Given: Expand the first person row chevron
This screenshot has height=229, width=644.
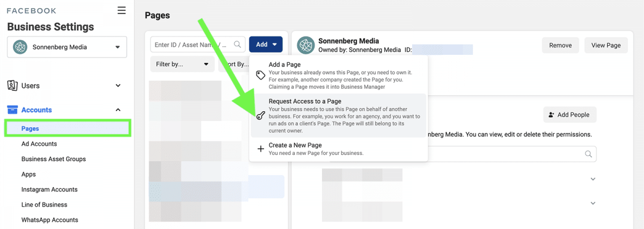Looking at the screenshot, I should 593,179.
